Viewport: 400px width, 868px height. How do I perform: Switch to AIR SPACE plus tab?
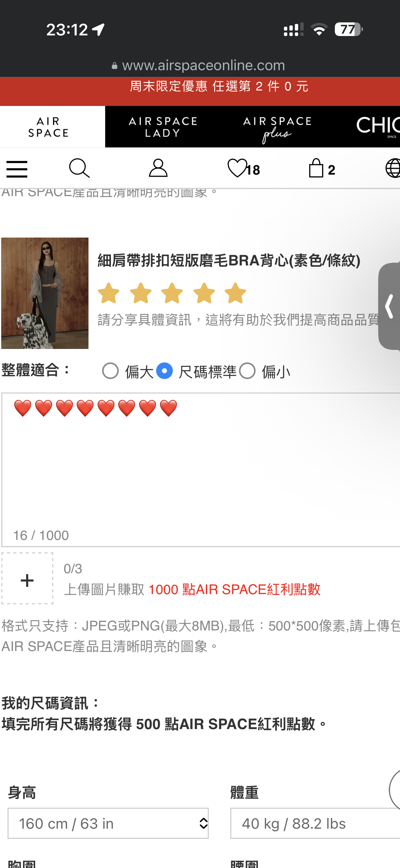(x=277, y=127)
